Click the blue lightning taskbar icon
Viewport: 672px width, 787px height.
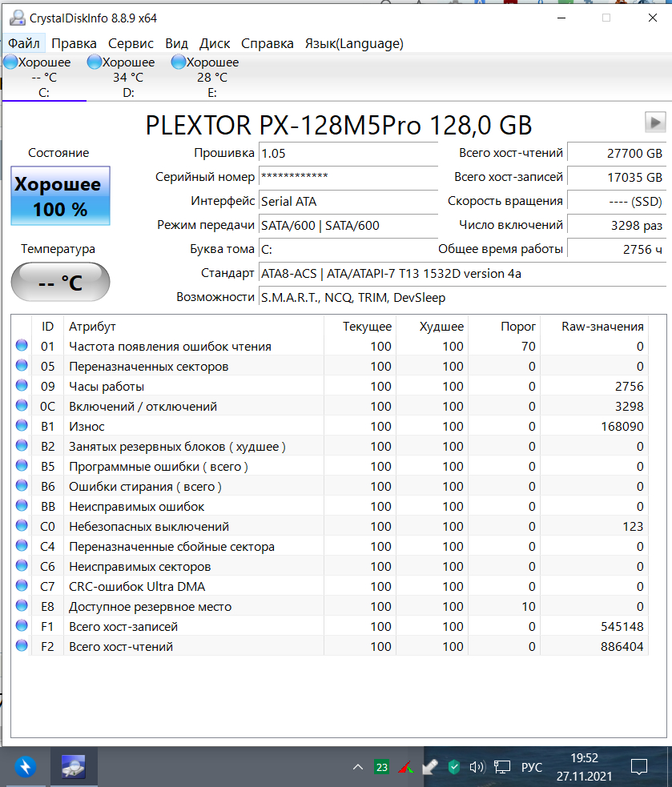(25, 767)
